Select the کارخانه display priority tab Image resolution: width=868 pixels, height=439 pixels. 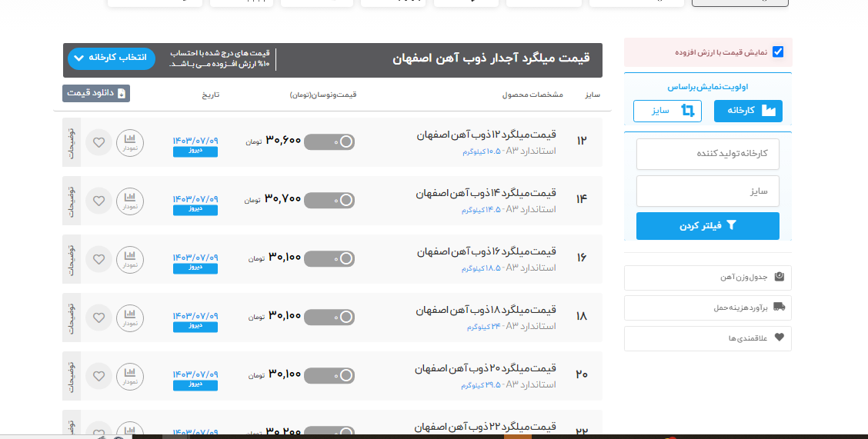pos(748,111)
